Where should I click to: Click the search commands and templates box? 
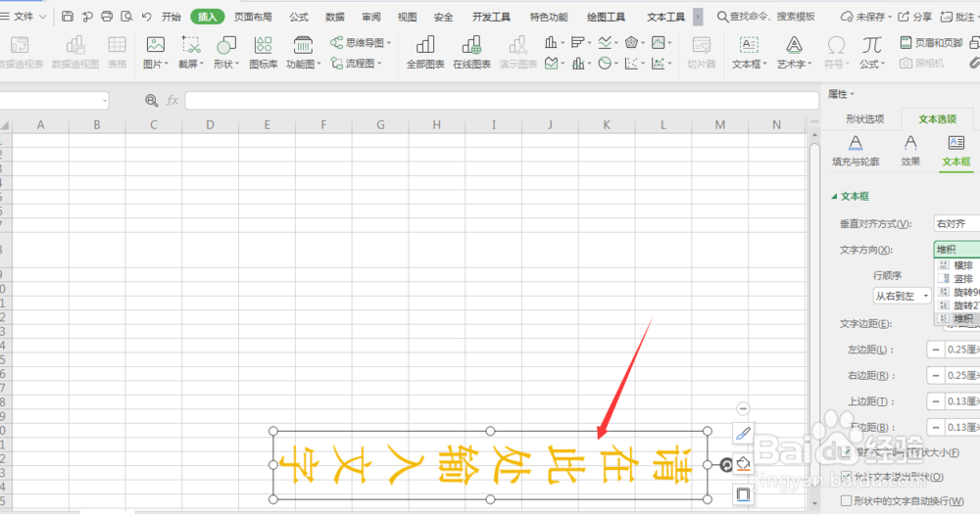pos(765,17)
